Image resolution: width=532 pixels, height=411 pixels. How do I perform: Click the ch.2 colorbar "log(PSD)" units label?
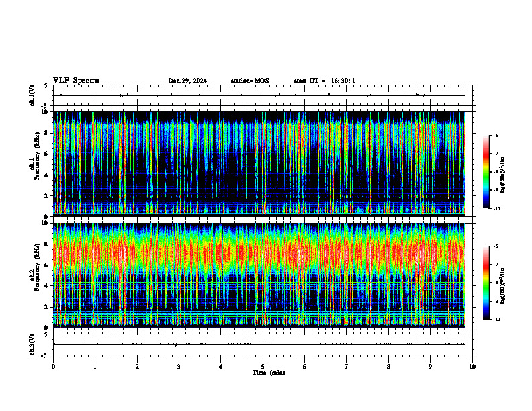[x=503, y=286]
